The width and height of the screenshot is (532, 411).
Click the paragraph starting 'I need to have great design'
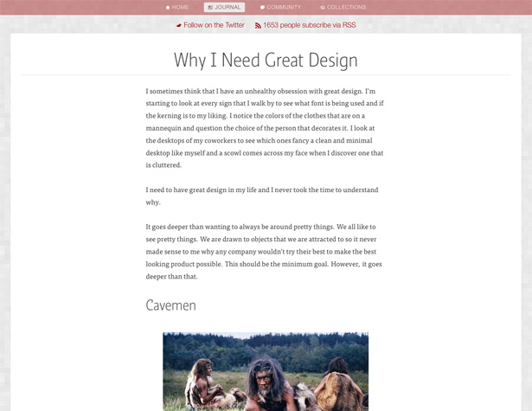(x=262, y=196)
